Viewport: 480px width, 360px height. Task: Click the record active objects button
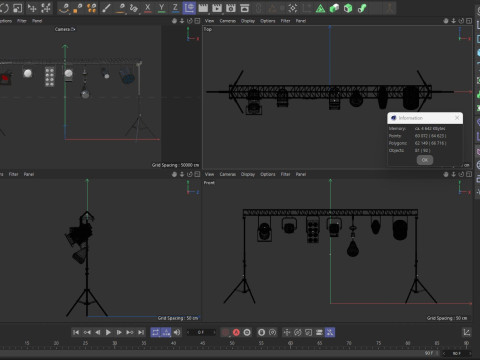point(226,332)
